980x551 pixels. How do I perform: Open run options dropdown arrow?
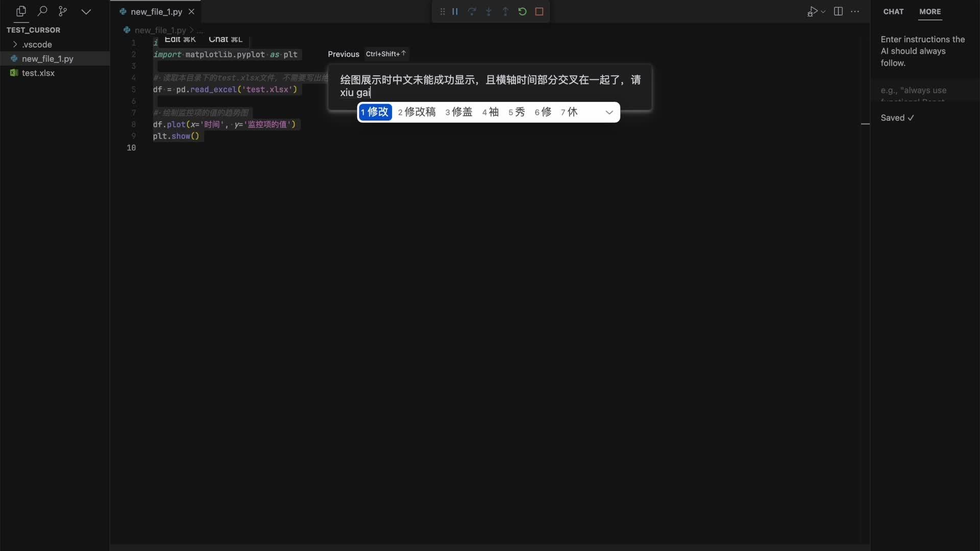tap(823, 12)
